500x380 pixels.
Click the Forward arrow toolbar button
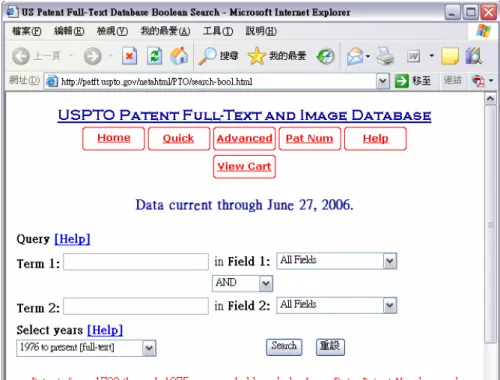click(x=92, y=56)
